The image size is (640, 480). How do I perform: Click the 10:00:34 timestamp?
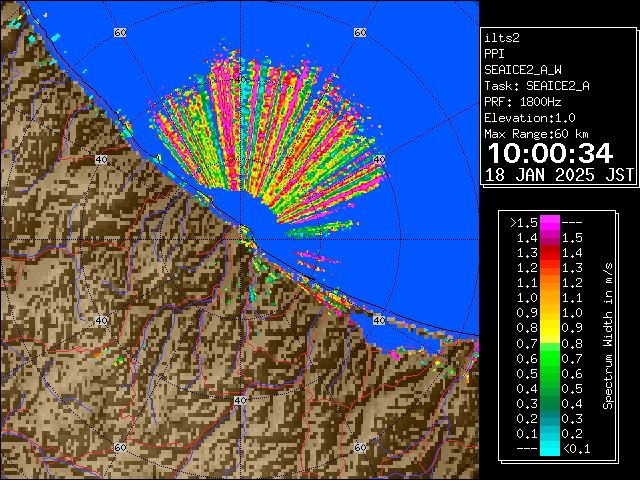point(550,153)
